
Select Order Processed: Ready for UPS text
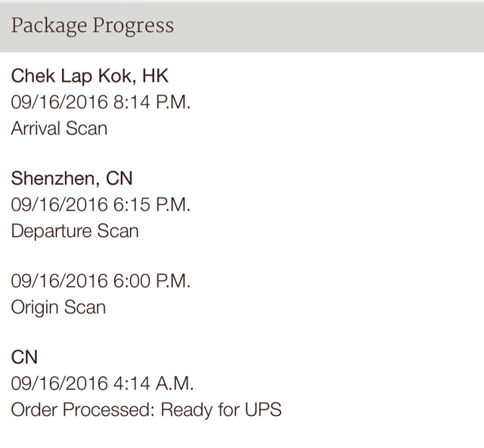pos(146,409)
